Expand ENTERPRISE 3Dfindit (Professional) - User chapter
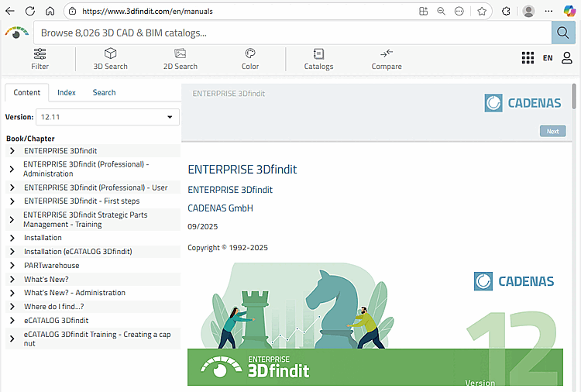This screenshot has height=392, width=581. click(12, 187)
